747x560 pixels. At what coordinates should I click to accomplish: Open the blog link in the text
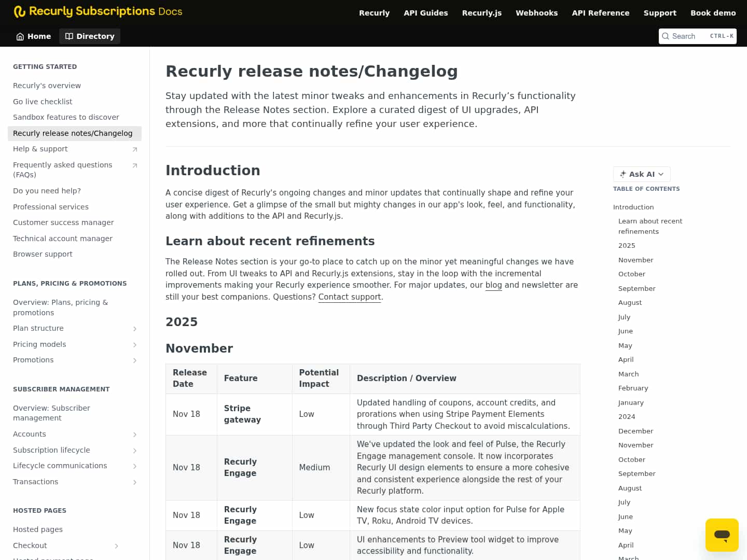pyautogui.click(x=493, y=285)
